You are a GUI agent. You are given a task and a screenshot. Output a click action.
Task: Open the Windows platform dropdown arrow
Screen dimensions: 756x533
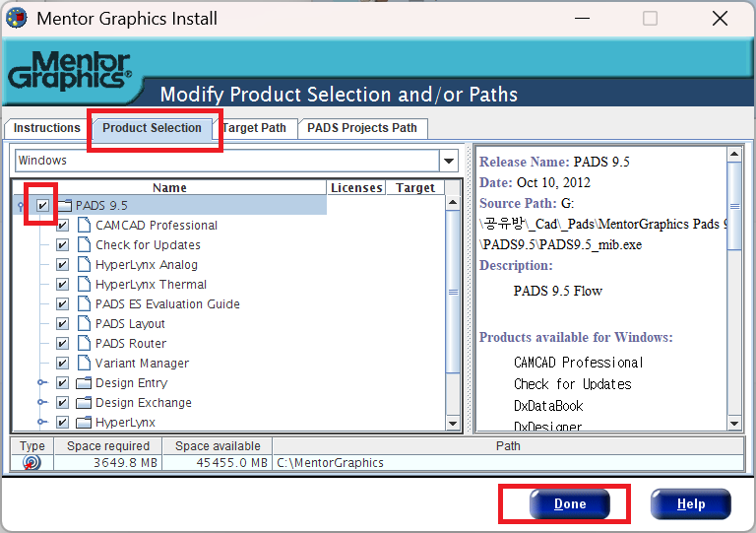(449, 161)
